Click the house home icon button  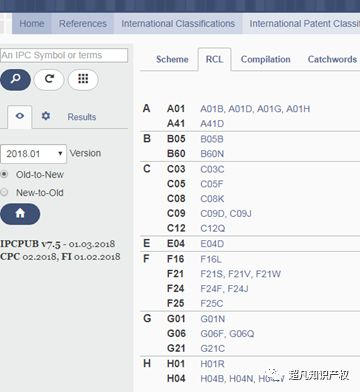(20, 214)
